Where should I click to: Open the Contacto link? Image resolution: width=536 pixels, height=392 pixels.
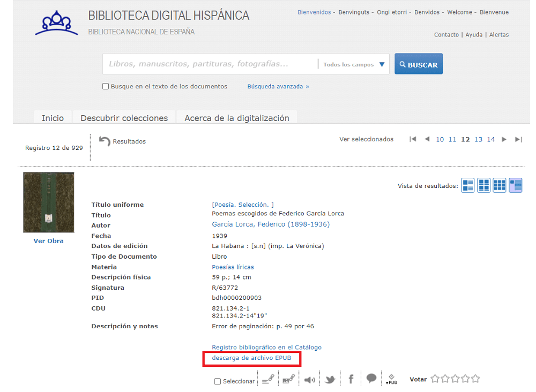pyautogui.click(x=446, y=34)
